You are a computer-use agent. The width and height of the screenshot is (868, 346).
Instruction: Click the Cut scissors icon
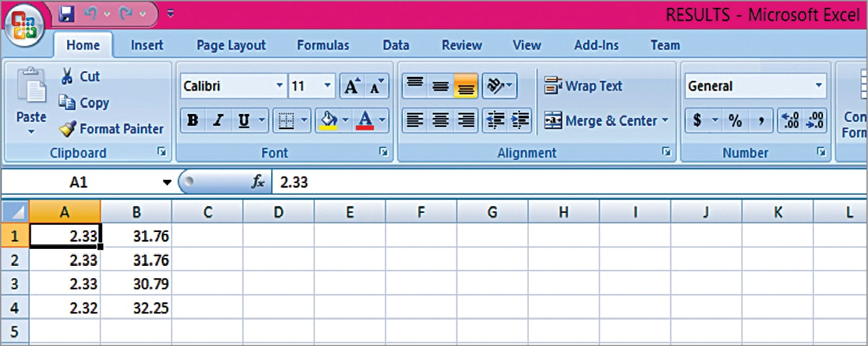67,77
